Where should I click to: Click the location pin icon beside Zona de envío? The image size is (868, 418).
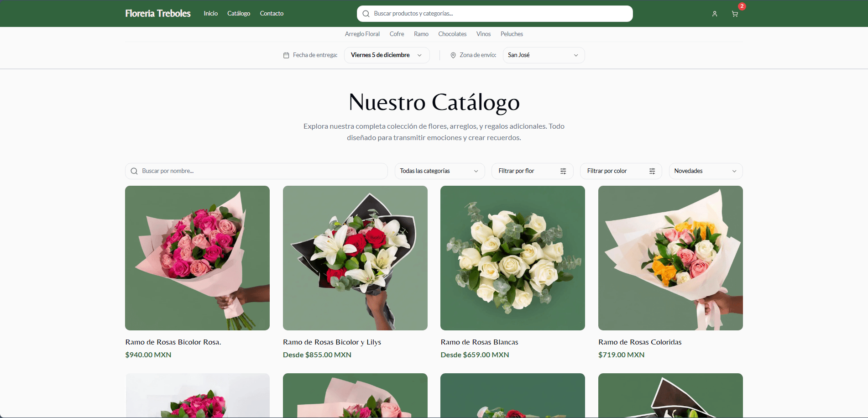[453, 55]
